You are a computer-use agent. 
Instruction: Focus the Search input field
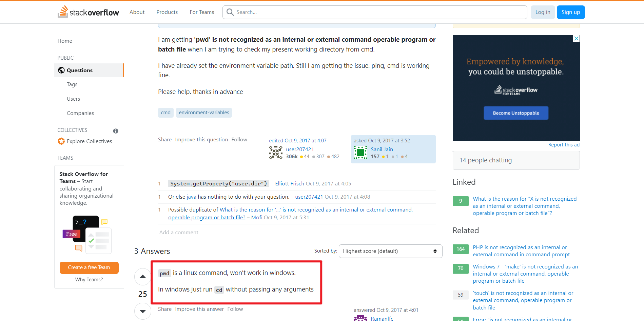375,12
